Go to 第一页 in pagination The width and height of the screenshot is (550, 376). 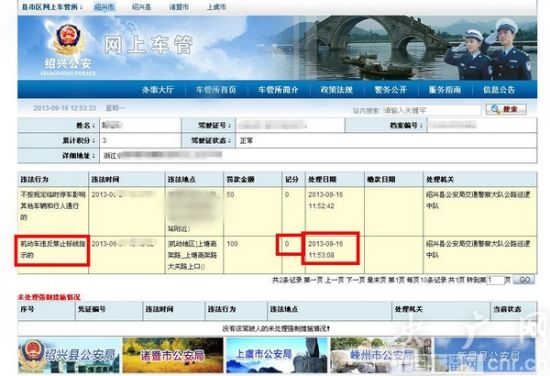click(x=313, y=280)
